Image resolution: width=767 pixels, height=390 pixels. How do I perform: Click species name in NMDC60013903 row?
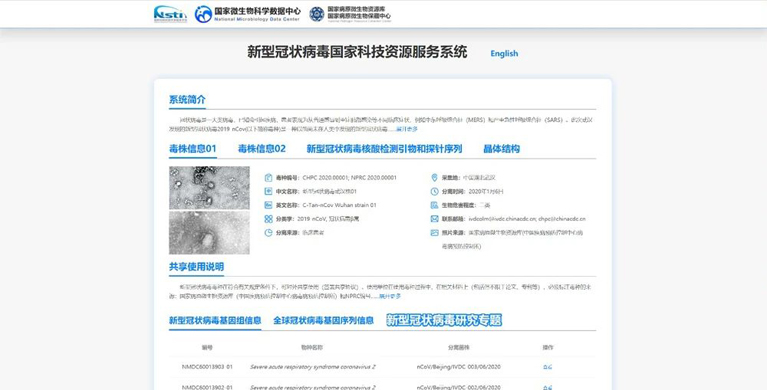[313, 367]
